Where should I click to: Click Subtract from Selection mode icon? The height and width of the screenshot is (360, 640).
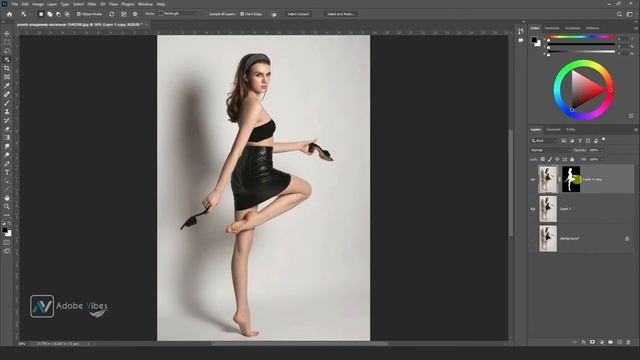point(58,14)
